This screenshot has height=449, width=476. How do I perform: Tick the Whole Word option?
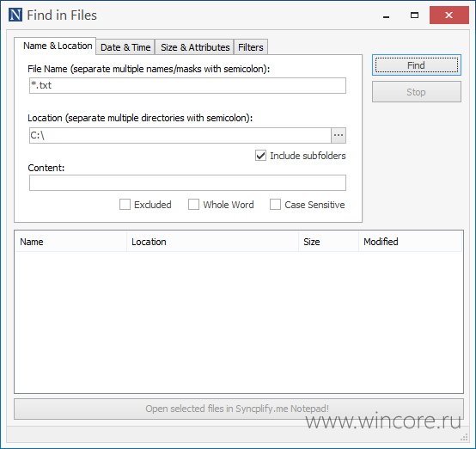tap(193, 205)
